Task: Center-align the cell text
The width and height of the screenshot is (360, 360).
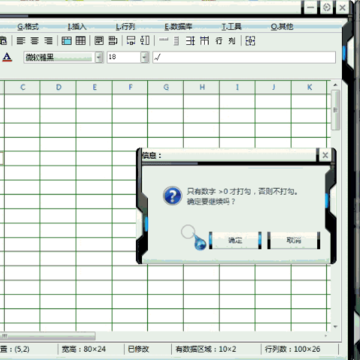Action: [x=35, y=41]
